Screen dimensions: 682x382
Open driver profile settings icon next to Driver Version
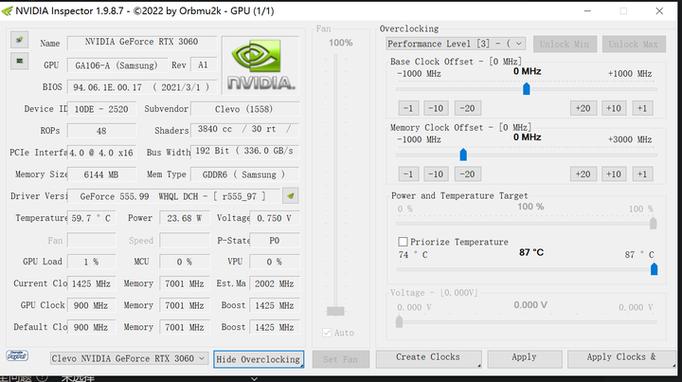pos(291,196)
